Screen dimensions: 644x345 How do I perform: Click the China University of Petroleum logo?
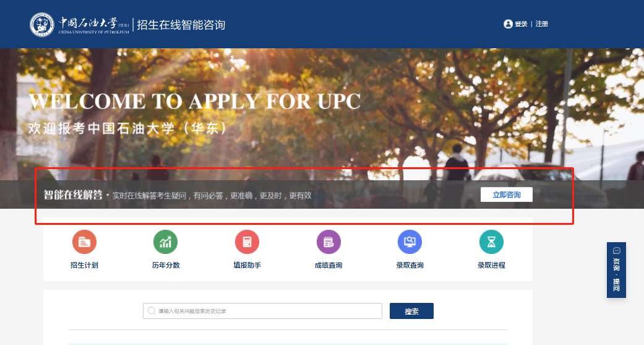[x=80, y=25]
